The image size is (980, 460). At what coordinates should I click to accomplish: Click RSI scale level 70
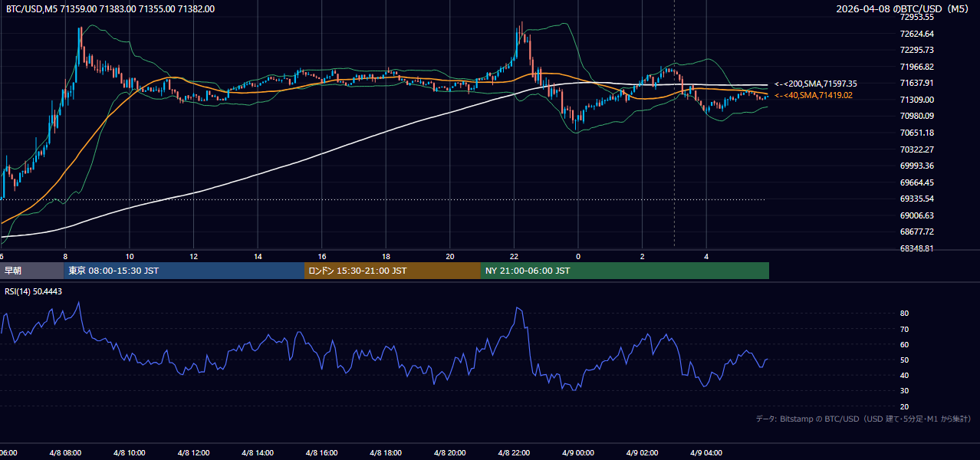pyautogui.click(x=905, y=329)
